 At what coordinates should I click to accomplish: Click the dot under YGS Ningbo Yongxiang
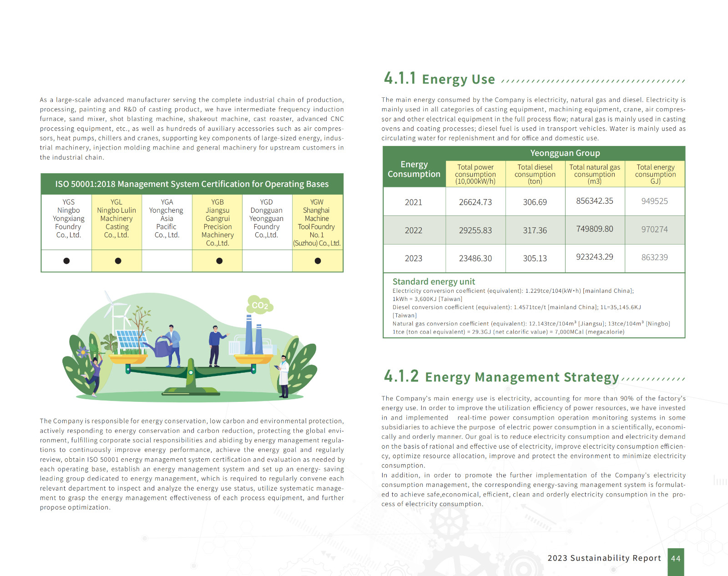(66, 261)
